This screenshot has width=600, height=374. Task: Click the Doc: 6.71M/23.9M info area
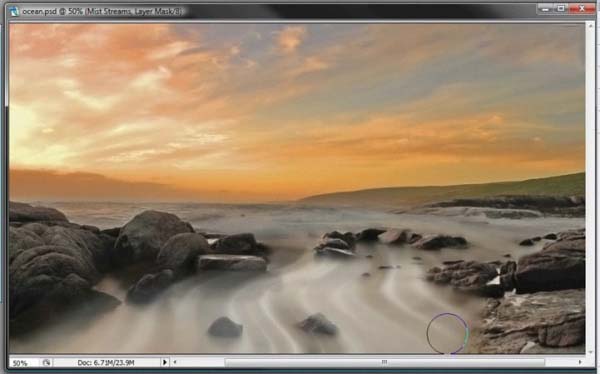pos(106,363)
